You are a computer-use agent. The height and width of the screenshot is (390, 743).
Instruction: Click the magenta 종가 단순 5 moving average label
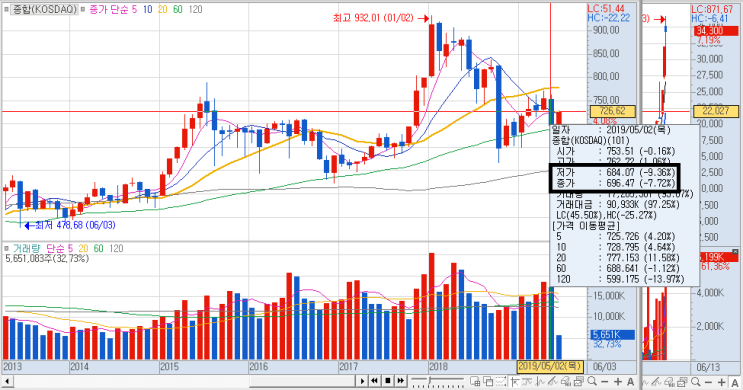point(113,9)
